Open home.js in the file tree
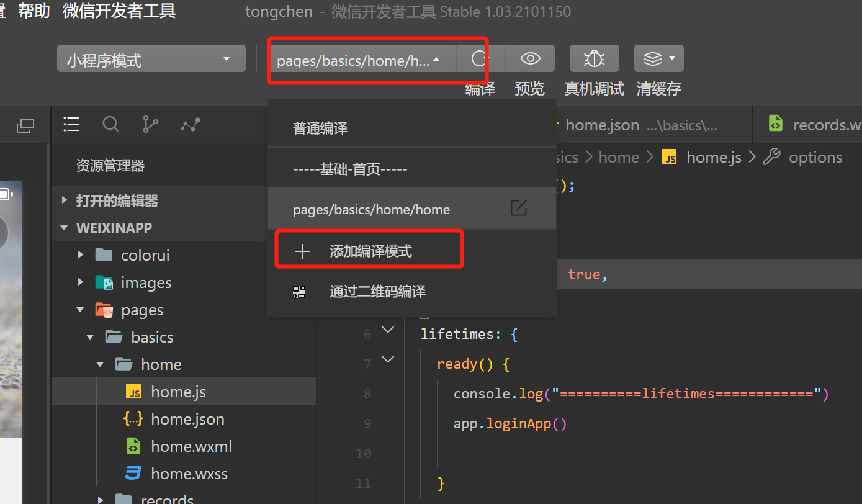862x504 pixels. point(184,392)
